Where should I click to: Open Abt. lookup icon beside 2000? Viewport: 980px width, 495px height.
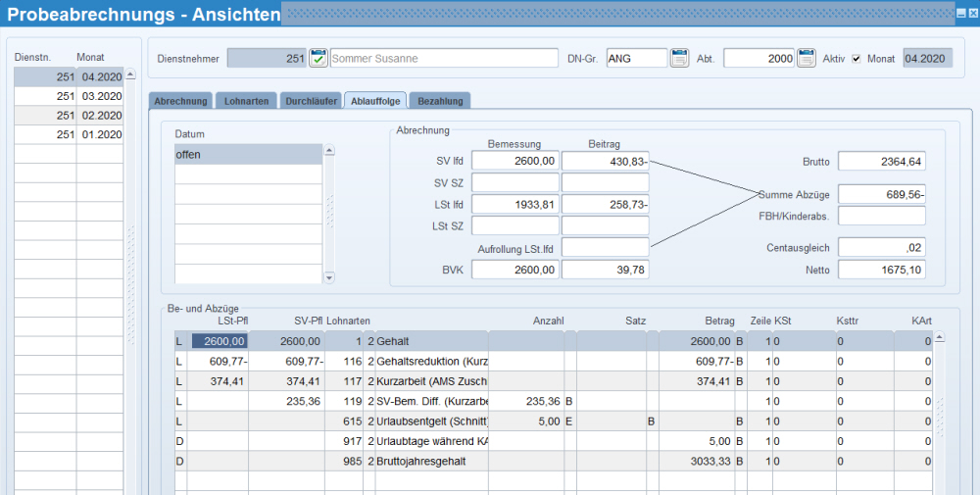(x=807, y=58)
